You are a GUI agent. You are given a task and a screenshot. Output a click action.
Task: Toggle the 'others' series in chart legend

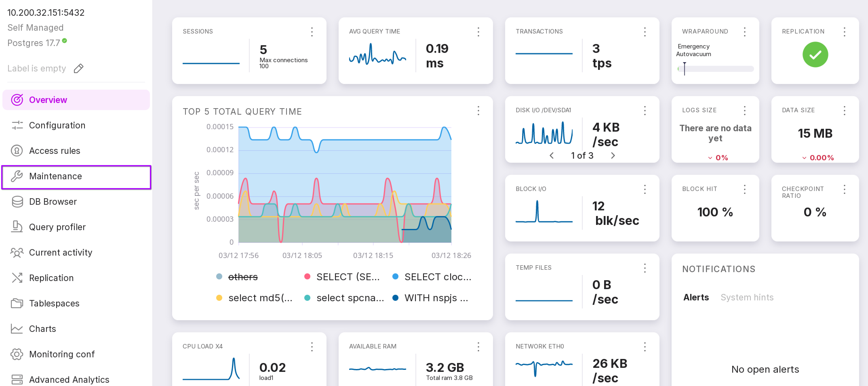pos(242,277)
